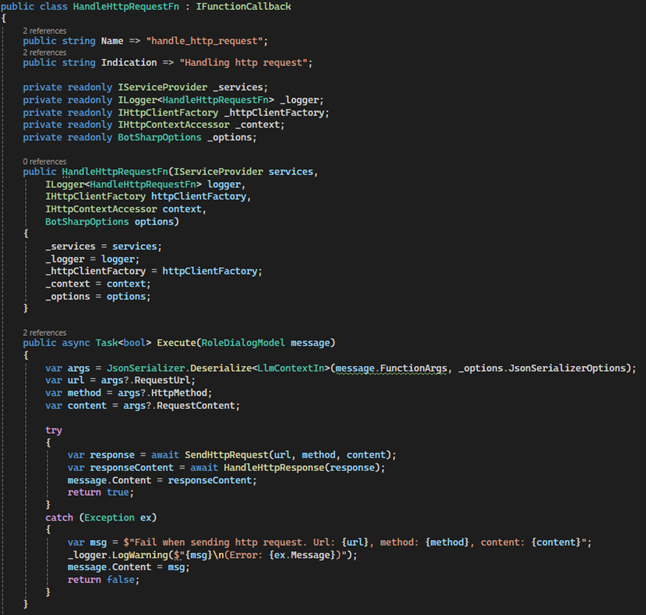Click the _httpClientFactory field declaration
This screenshot has height=615, width=646.
274,113
